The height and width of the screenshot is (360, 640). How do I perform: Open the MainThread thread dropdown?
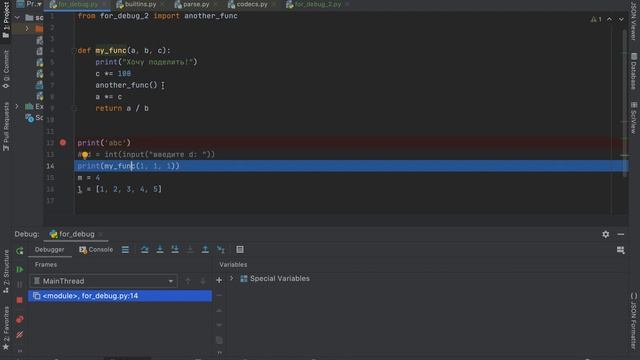coord(104,281)
